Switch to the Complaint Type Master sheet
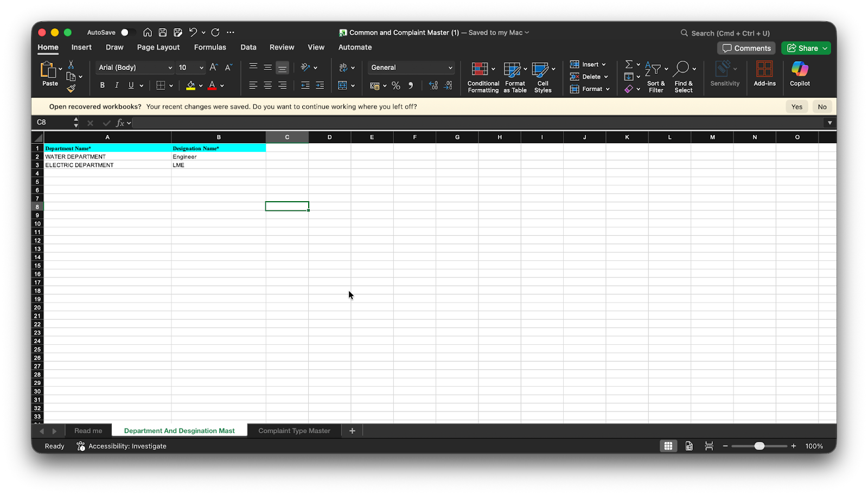This screenshot has width=868, height=495. [294, 431]
